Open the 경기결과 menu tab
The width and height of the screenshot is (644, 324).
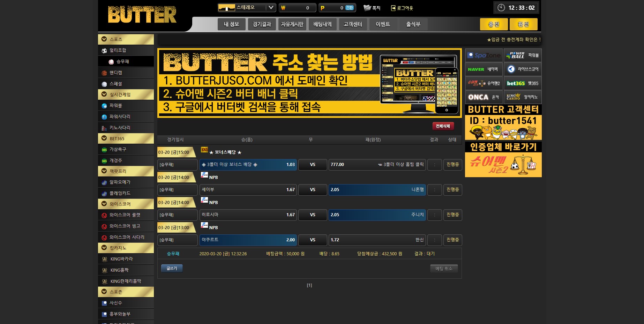(x=262, y=24)
